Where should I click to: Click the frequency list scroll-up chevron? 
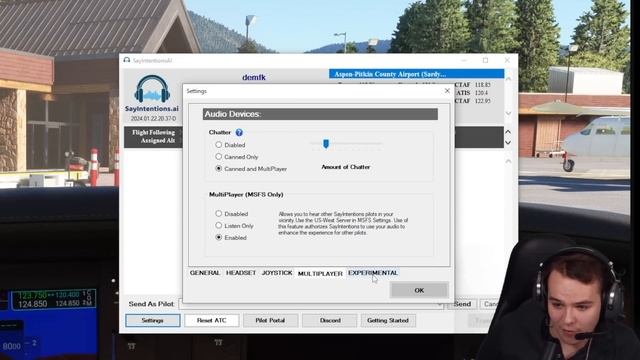coord(508,79)
